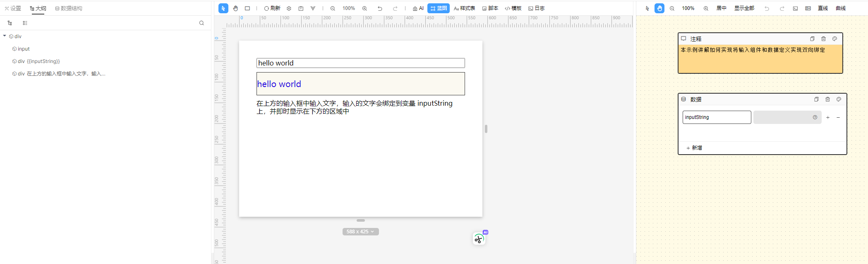Open the AI assistant from toolbar
The image size is (868, 264).
click(418, 8)
